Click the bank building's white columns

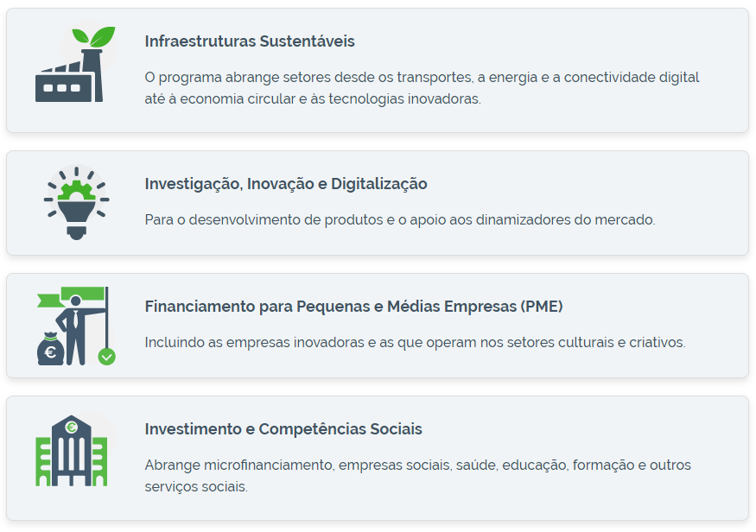click(x=72, y=459)
